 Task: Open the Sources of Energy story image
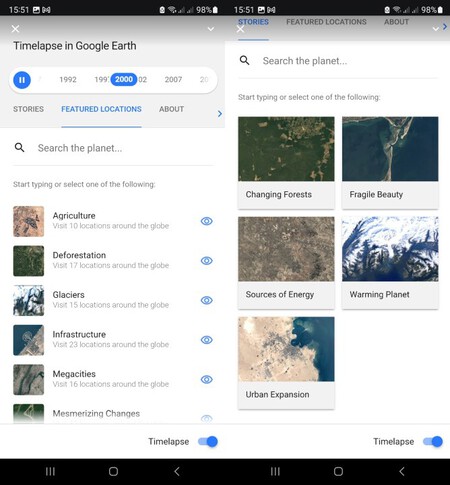pyautogui.click(x=286, y=249)
